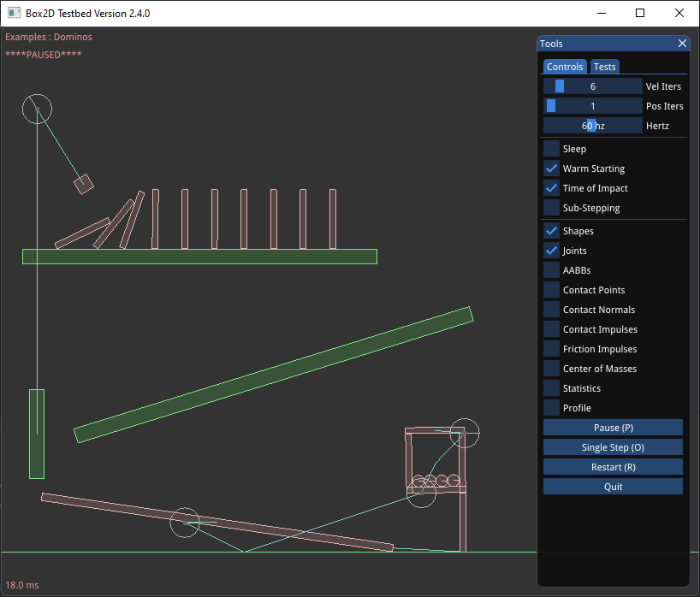Show AABBs overlay
This screenshot has height=597, width=700.
[551, 269]
